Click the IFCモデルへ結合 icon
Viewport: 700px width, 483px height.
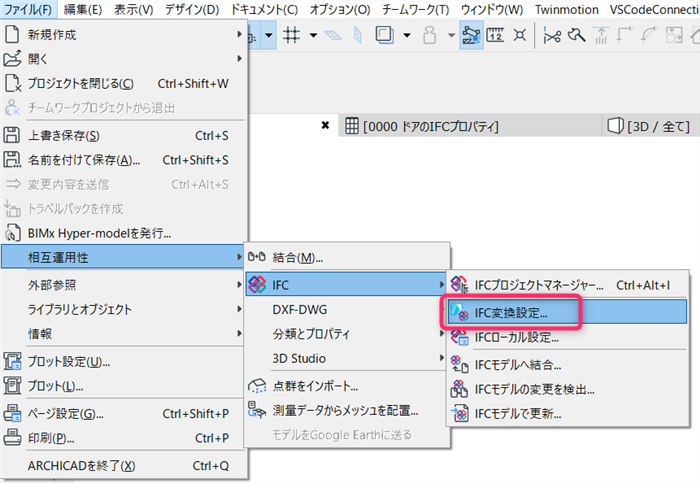point(459,364)
